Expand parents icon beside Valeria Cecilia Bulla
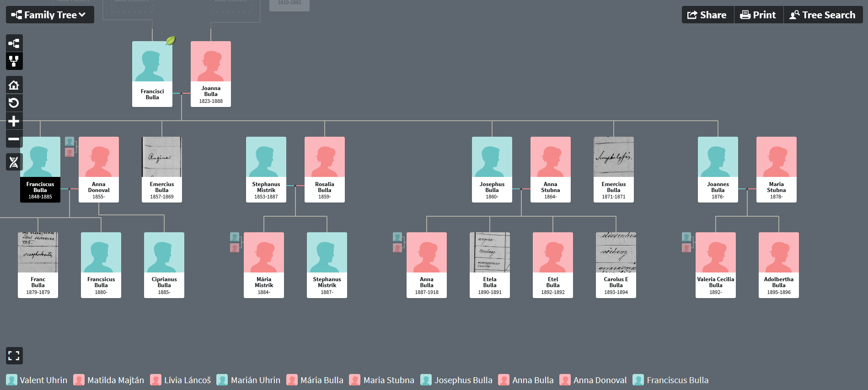 pos(686,242)
